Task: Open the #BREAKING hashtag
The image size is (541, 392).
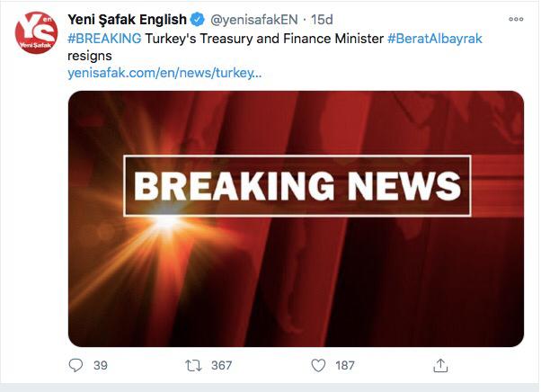Action: 104,39
